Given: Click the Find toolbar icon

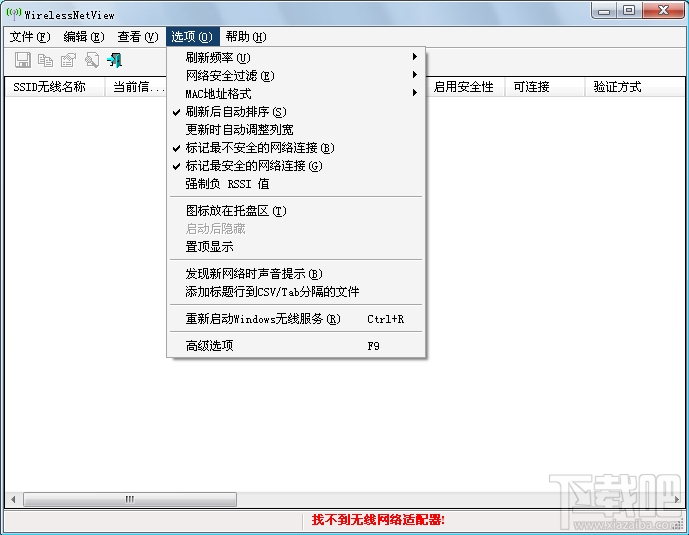Looking at the screenshot, I should click(x=91, y=60).
